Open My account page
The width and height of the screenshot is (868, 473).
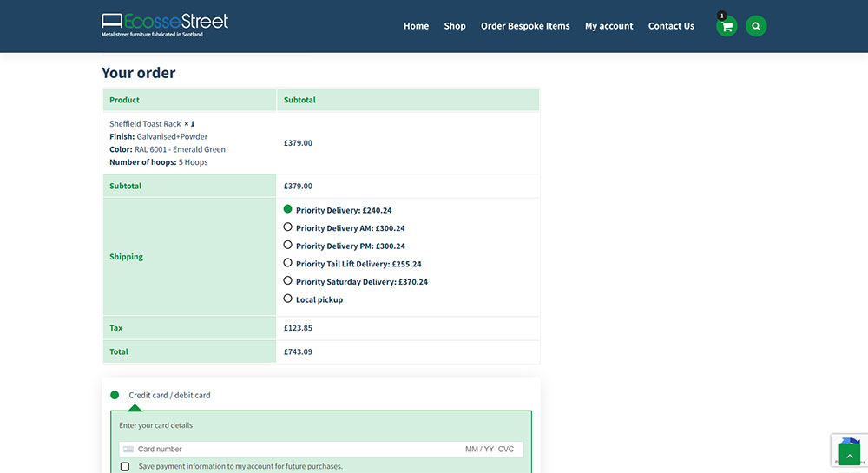pos(609,26)
